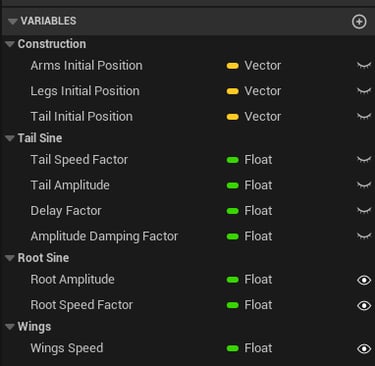Click the Root Amplitude float type pill
This screenshot has width=375, height=366.
point(232,280)
